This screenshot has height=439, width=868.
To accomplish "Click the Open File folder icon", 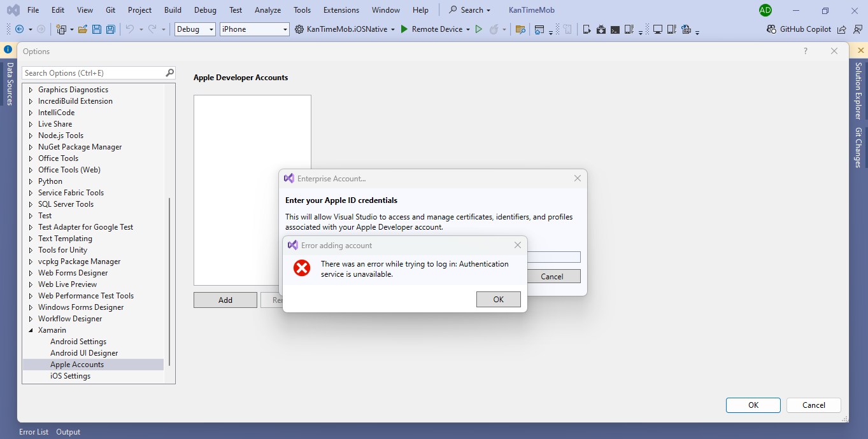I will point(83,29).
